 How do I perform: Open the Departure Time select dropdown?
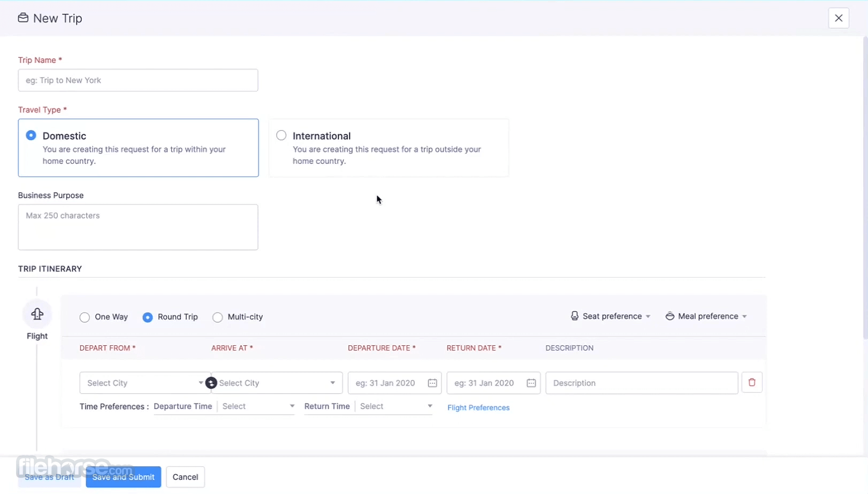click(257, 407)
